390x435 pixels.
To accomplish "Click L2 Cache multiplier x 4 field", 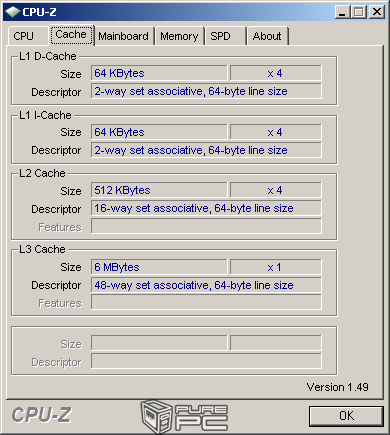I will pos(276,190).
